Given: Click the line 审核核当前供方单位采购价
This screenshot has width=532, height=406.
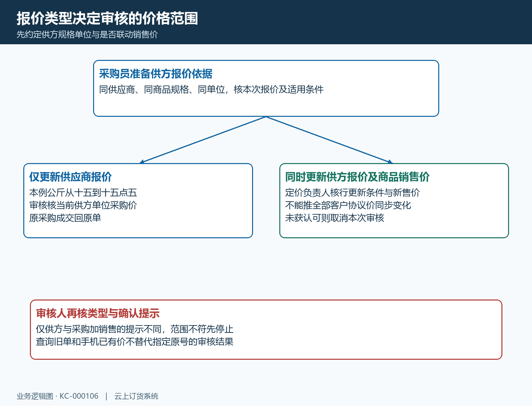Looking at the screenshot, I should pos(83,205).
